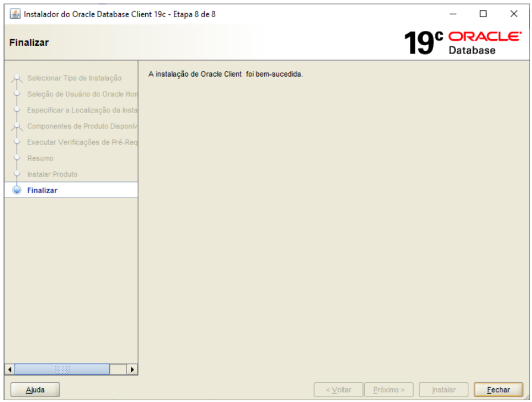Click the Java installer icon in title bar
Image resolution: width=532 pixels, height=402 pixels.
[x=15, y=14]
